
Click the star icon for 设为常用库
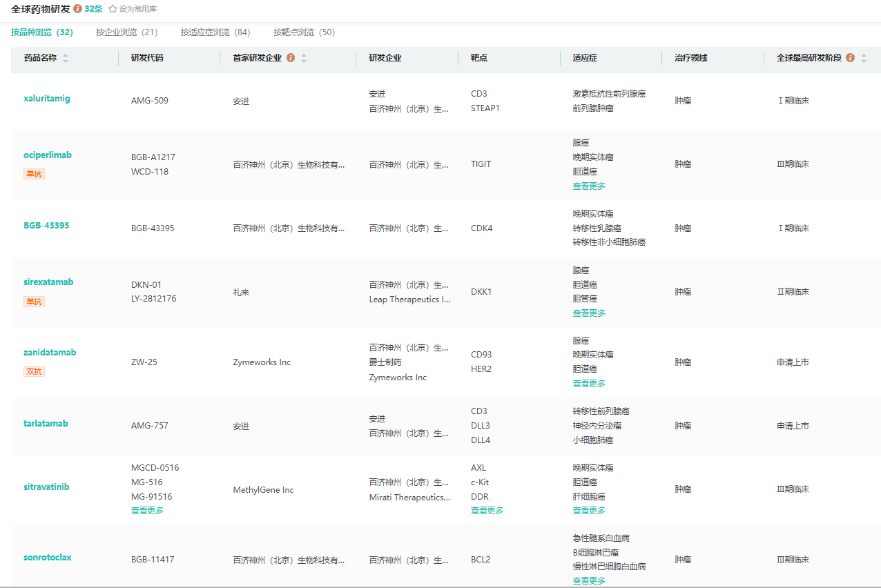coord(113,9)
